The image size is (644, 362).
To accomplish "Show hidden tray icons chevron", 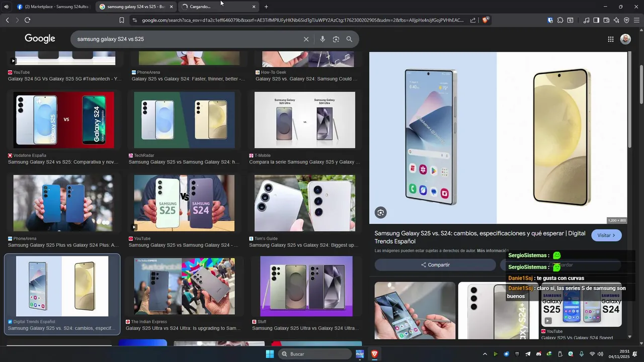I will click(x=485, y=354).
